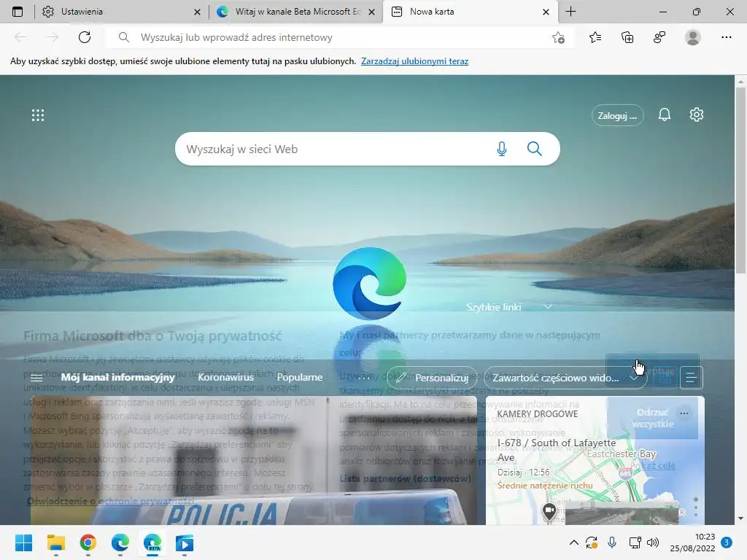Screen dimensions: 747x560
Task: Click the Send feedback toolbar icon
Action: [x=659, y=37]
